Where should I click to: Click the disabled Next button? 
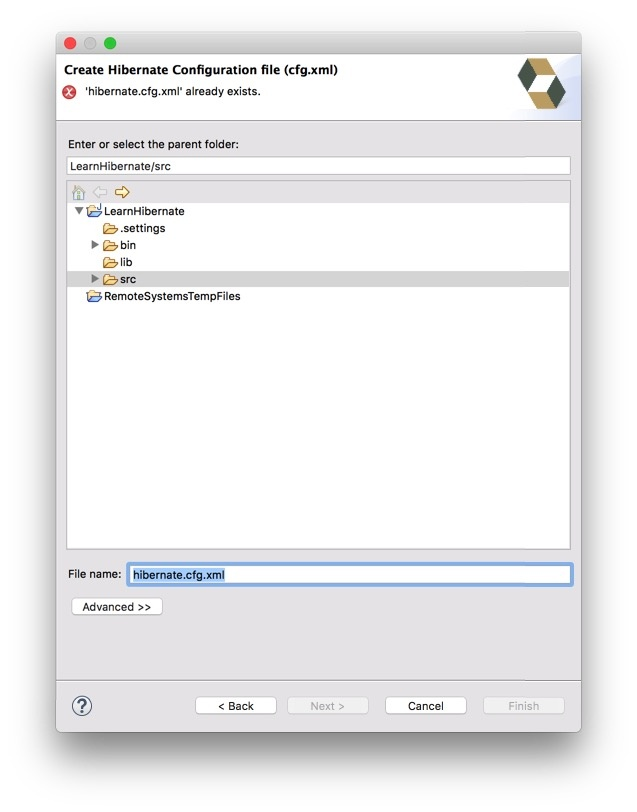point(327,706)
